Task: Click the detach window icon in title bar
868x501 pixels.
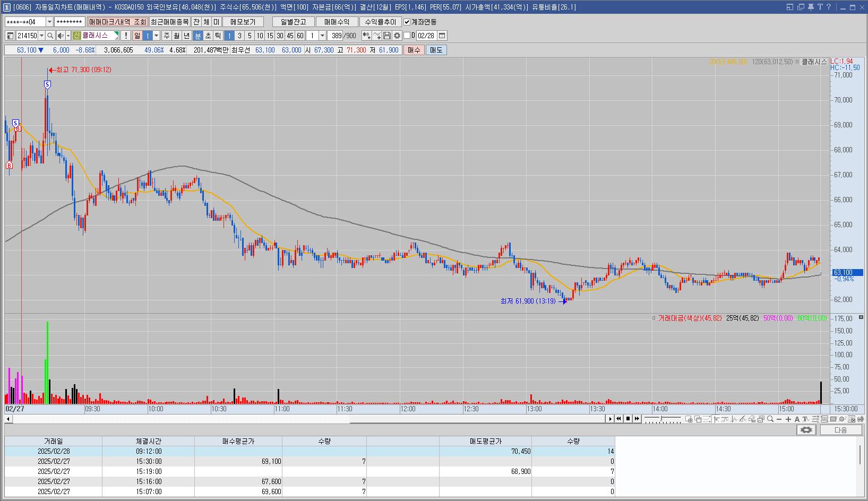Action: [x=801, y=7]
